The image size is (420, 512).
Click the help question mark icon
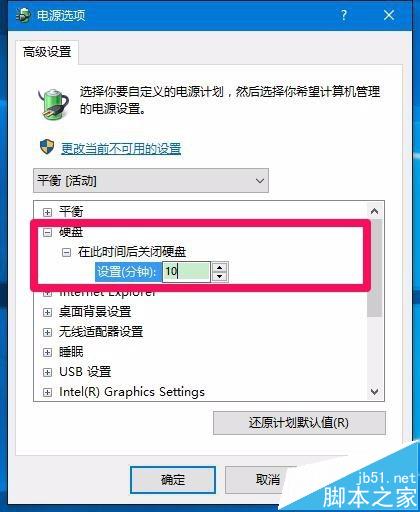(x=344, y=15)
